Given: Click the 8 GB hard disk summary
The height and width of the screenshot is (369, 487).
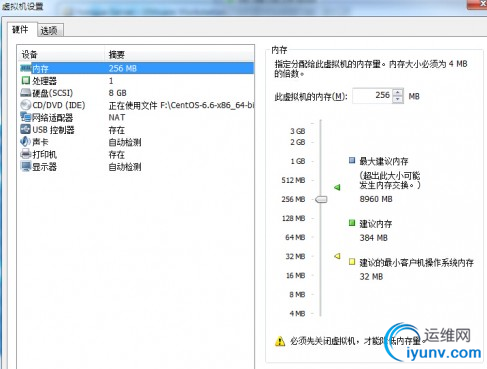Looking at the screenshot, I should tap(117, 93).
